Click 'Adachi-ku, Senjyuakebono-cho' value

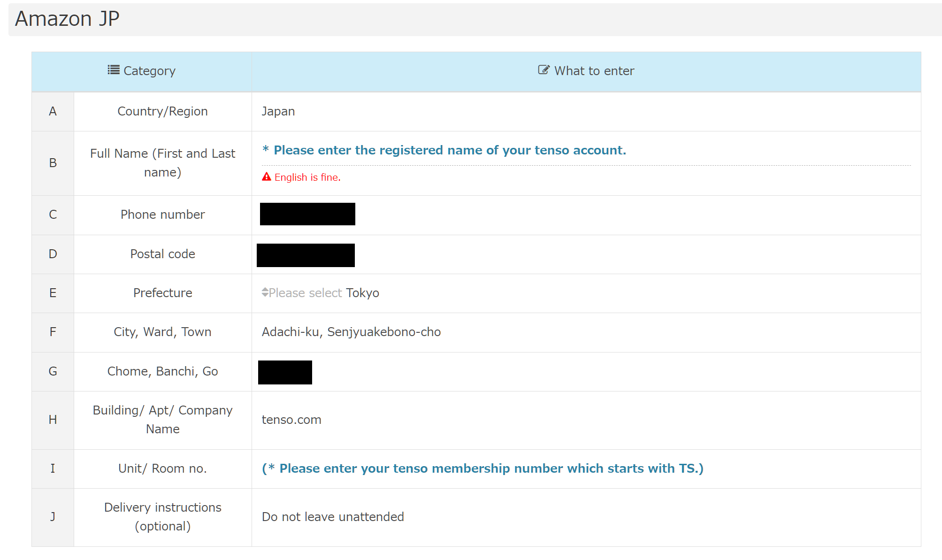point(351,332)
